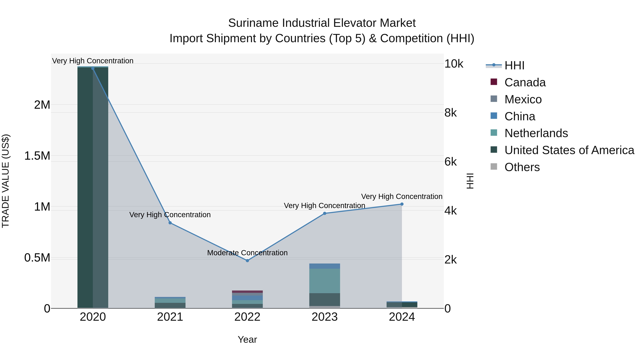Click Very High Concentration label above 2020
The image size is (644, 362).
93,61
